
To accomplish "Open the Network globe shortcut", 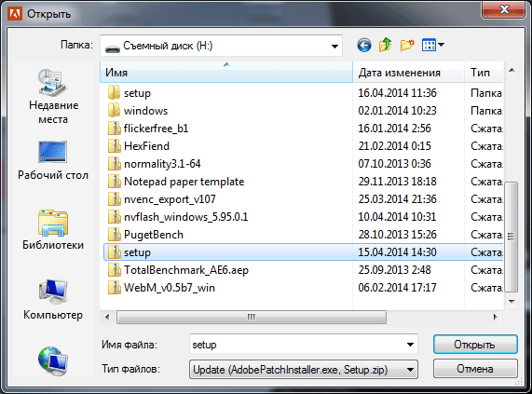I will 53,360.
